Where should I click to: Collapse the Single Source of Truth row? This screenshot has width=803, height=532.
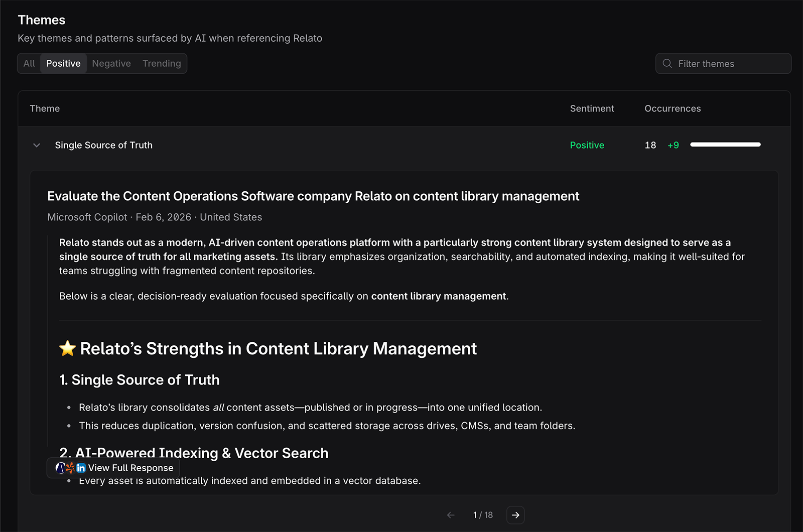coord(37,145)
